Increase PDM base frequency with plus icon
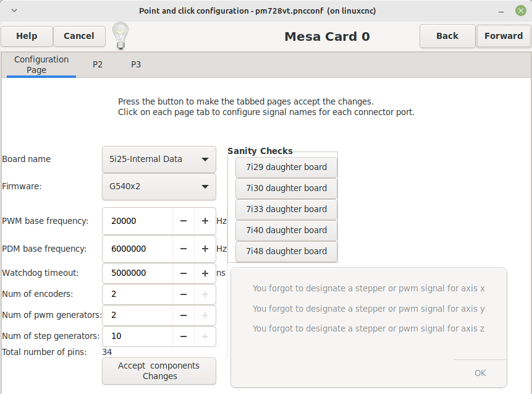Screen dimensions: 532x394 205,249
